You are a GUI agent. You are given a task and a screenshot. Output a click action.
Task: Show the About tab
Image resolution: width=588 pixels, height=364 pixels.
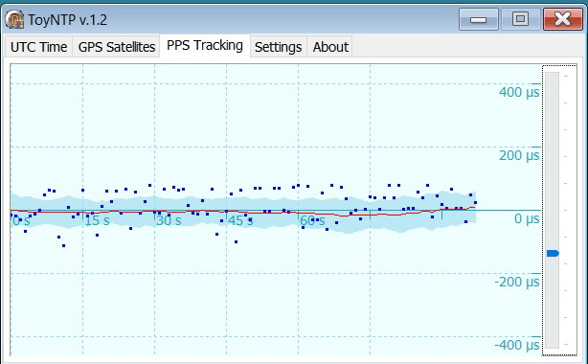(x=330, y=47)
